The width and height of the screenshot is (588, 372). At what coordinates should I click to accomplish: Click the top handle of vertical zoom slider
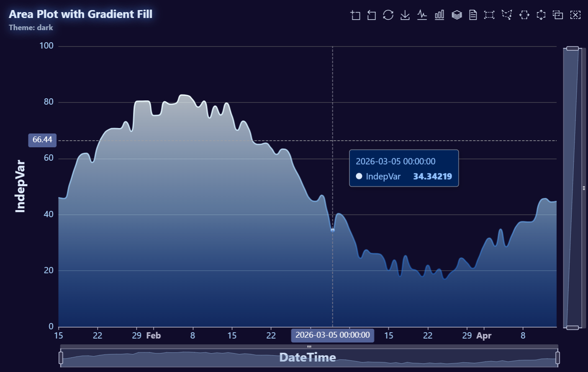pyautogui.click(x=572, y=49)
